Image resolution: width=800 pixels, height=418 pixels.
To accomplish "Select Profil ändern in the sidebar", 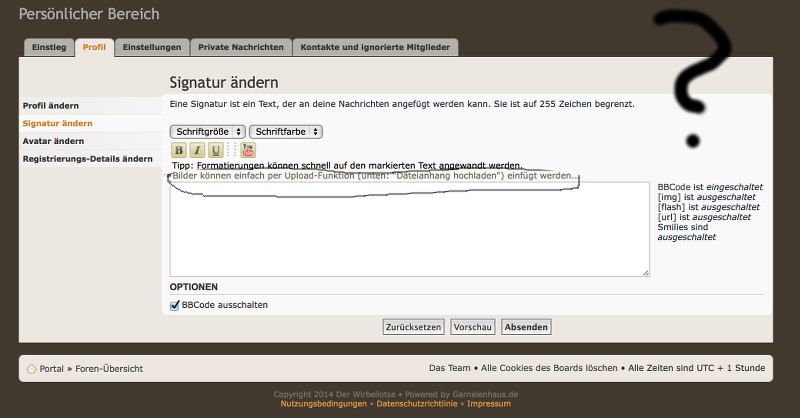I will 51,105.
